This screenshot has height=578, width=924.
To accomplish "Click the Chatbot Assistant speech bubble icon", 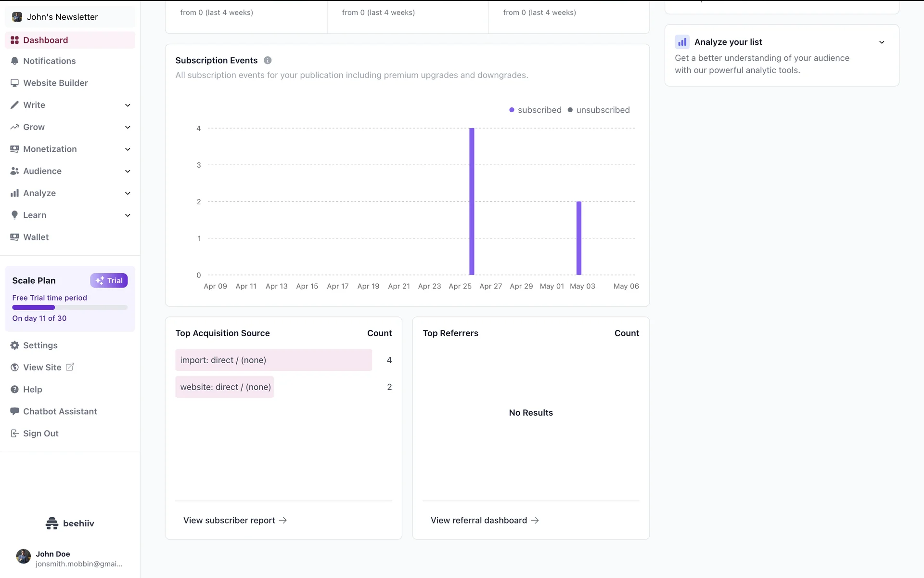I will [x=14, y=411].
